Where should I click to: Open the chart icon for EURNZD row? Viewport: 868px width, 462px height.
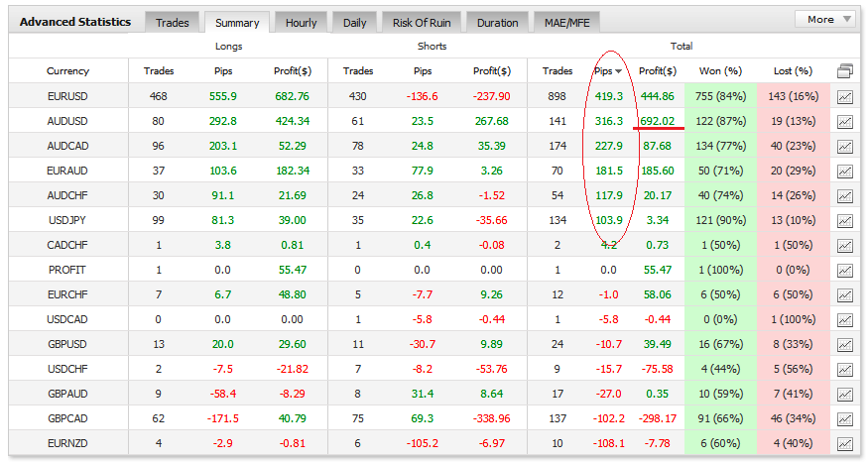845,444
